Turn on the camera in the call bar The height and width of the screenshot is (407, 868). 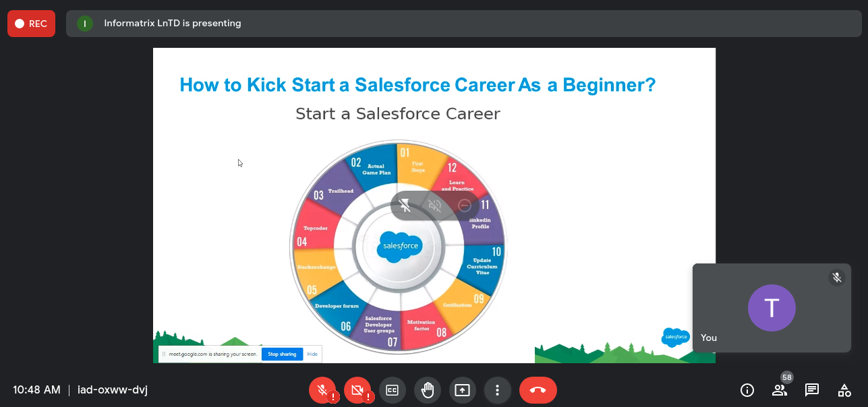[x=357, y=389]
